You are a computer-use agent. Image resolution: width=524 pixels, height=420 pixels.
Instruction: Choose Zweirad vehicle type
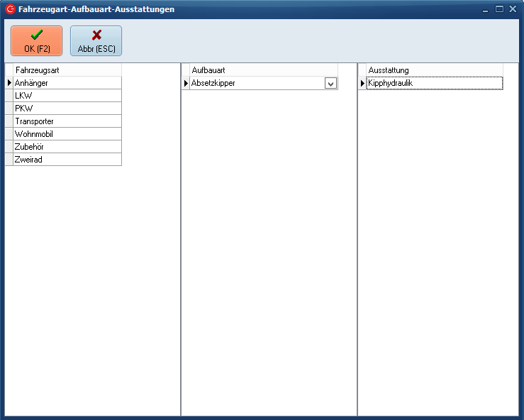pyautogui.click(x=67, y=160)
